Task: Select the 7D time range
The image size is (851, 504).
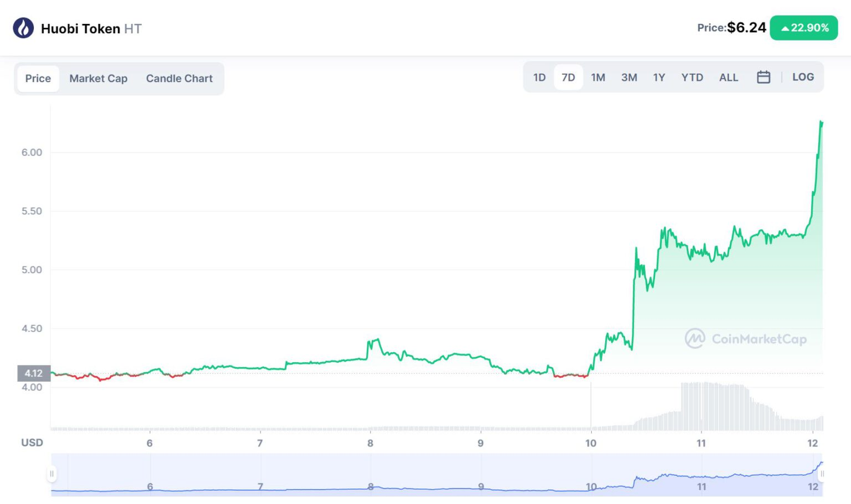Action: tap(568, 78)
